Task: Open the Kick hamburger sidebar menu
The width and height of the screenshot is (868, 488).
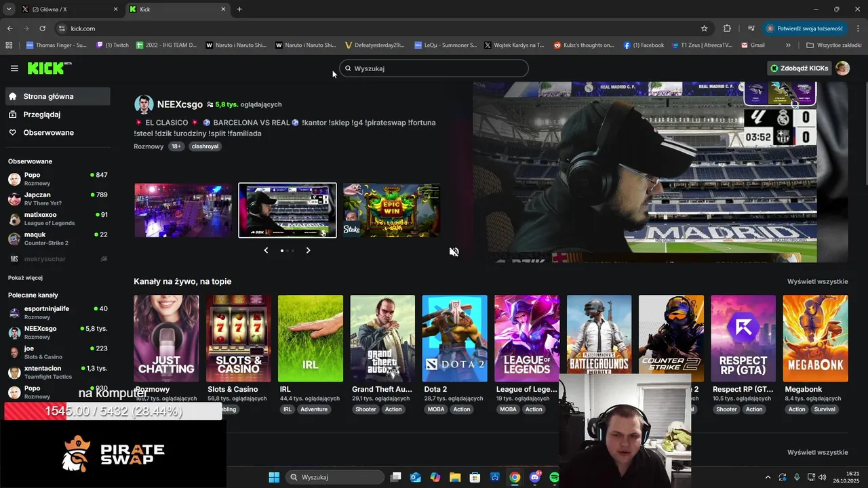Action: pos(14,68)
